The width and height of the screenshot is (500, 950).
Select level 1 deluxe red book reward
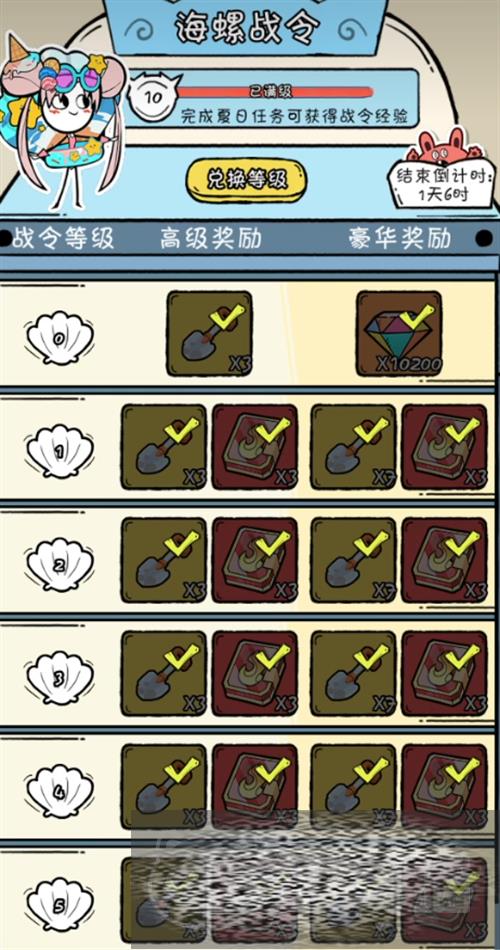coord(445,447)
